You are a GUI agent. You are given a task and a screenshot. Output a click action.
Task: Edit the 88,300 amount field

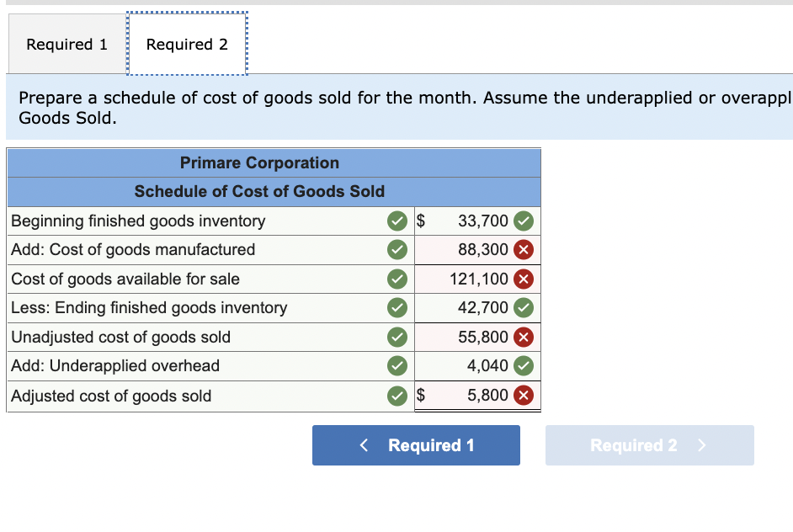point(477,250)
